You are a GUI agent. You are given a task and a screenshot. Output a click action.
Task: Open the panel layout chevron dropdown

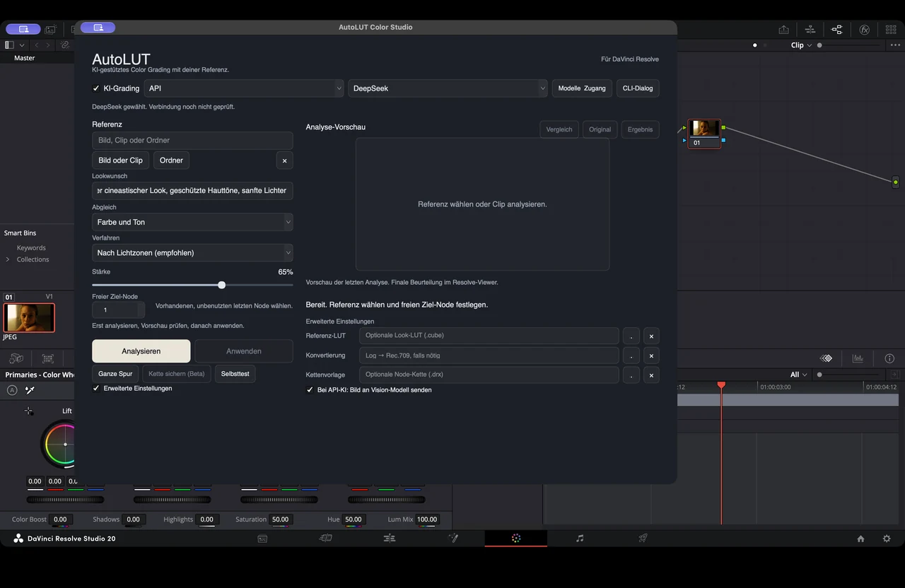click(x=22, y=45)
